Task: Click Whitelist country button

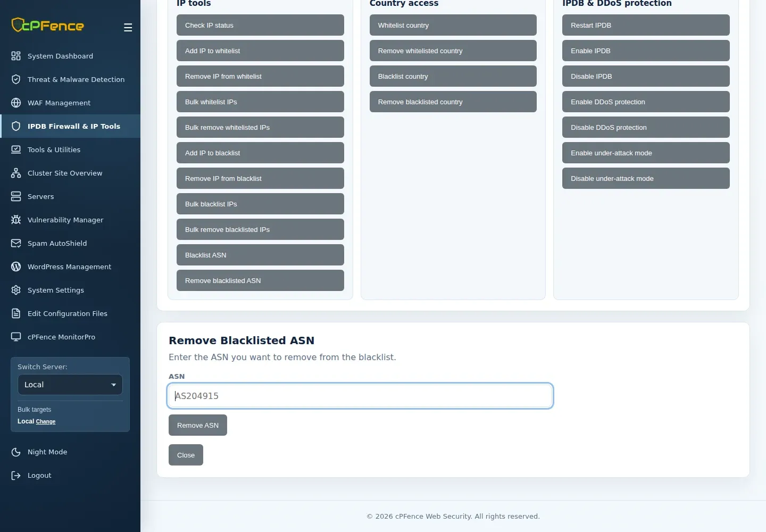Action: 453,25
